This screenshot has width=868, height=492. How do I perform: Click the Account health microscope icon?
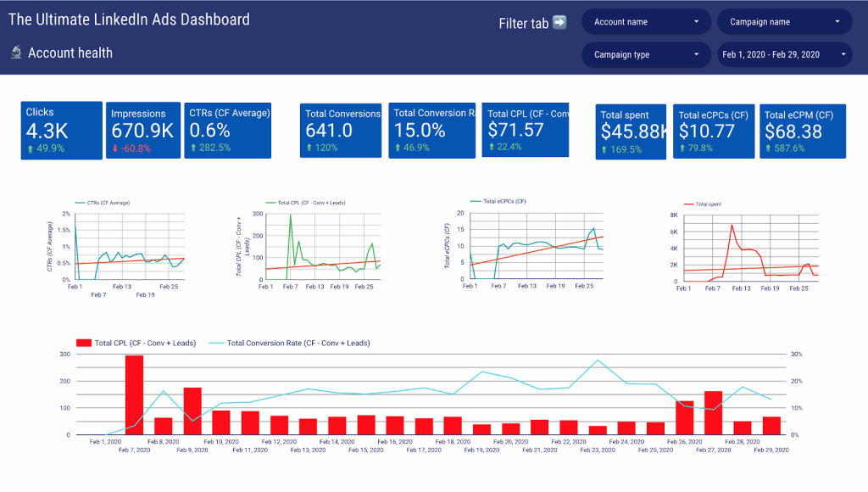coord(16,52)
